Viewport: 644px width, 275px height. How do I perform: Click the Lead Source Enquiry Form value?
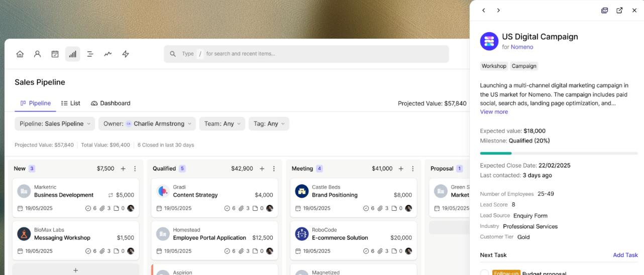coord(530,216)
